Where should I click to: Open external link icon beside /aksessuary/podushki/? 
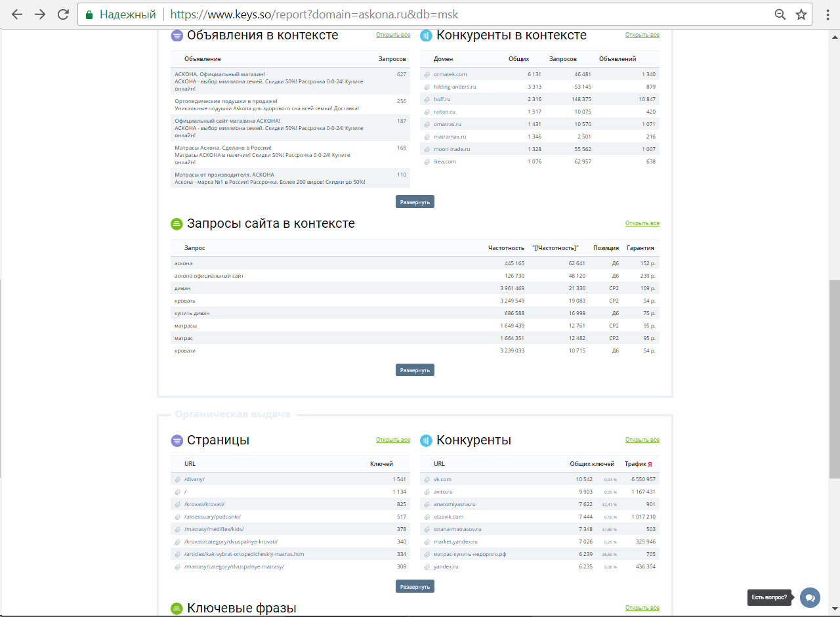pos(177,517)
